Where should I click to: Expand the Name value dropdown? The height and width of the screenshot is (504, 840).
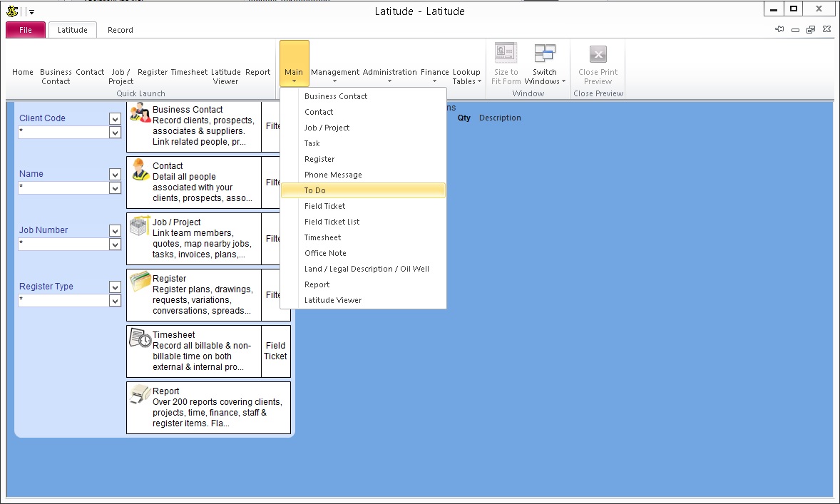click(115, 188)
